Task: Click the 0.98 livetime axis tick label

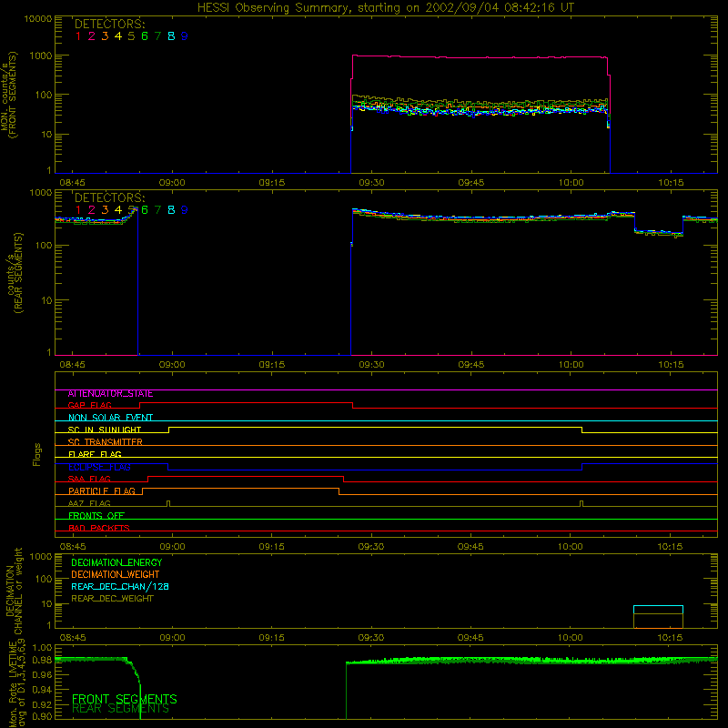Action: click(x=42, y=661)
